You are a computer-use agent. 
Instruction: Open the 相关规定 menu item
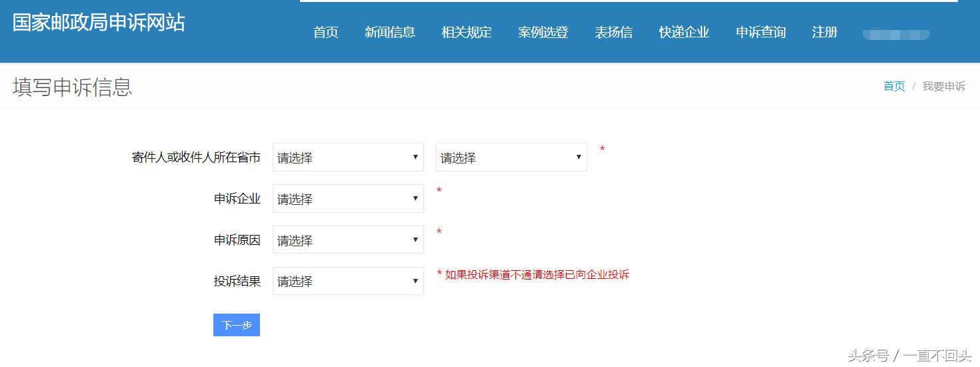(467, 32)
